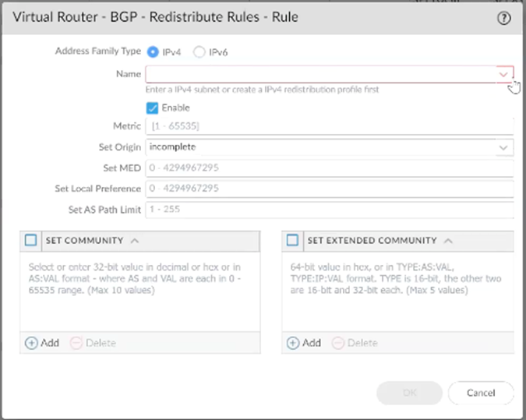
Task: Sort Set Community column using caret icon
Action: (135, 241)
